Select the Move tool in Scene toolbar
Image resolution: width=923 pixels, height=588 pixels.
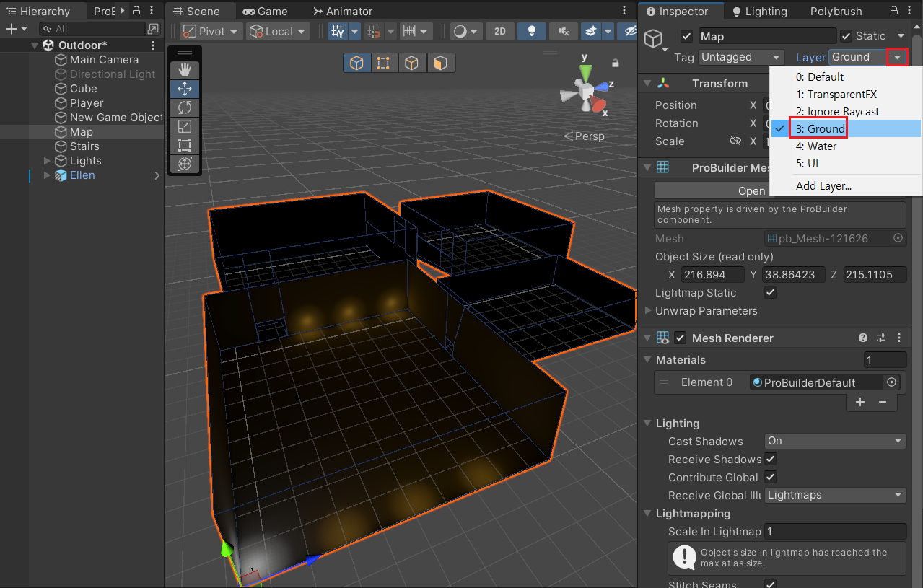tap(185, 89)
